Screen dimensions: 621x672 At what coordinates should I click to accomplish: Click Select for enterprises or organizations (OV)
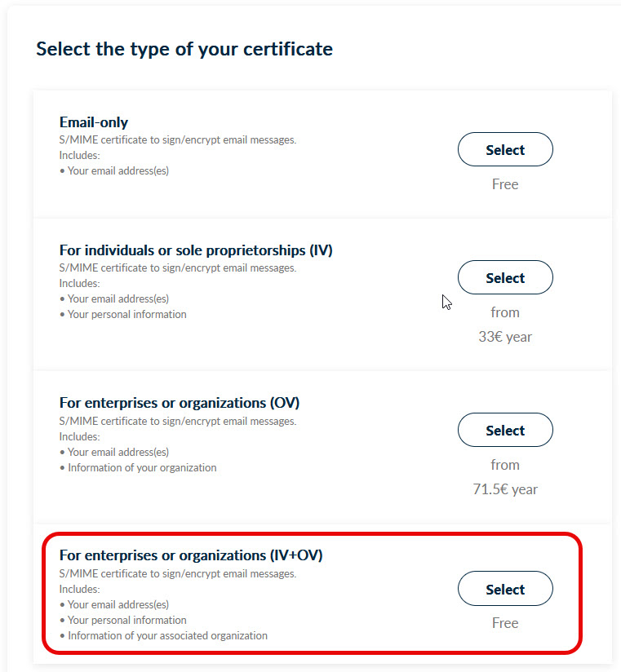pyautogui.click(x=504, y=430)
